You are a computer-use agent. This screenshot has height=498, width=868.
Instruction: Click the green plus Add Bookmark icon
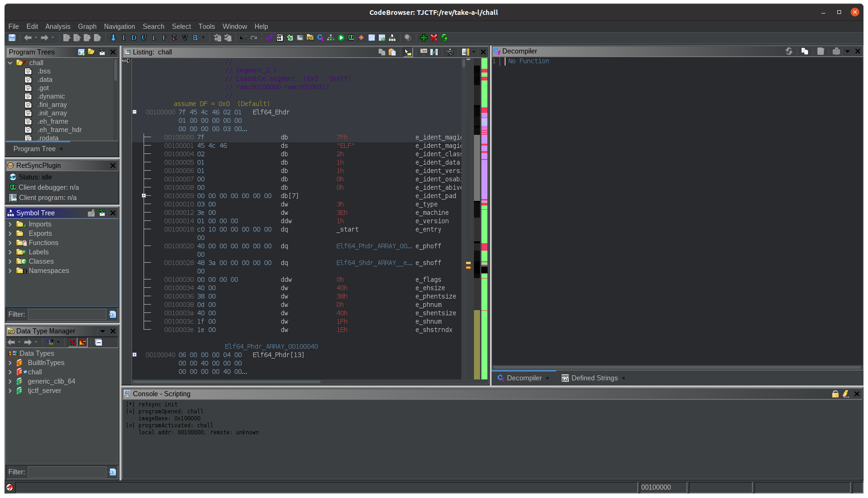coord(423,38)
